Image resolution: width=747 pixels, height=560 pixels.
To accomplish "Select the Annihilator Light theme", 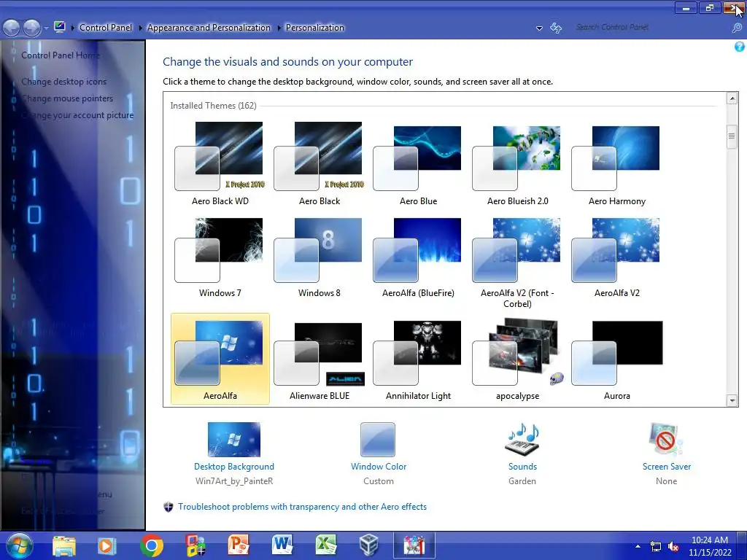I will coord(418,360).
